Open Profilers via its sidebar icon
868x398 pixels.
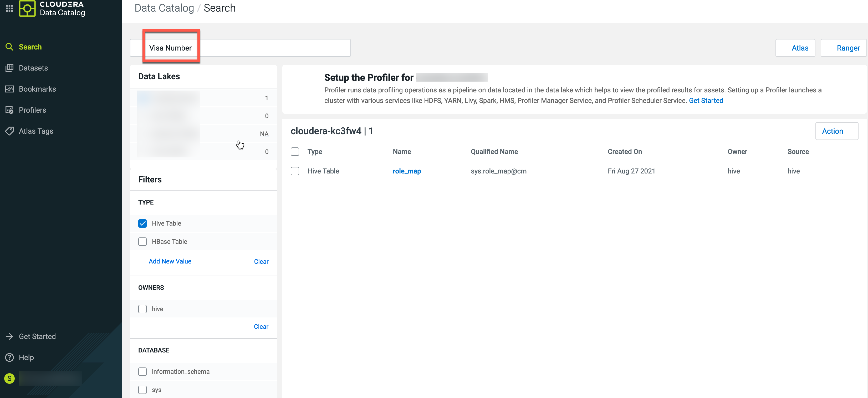tap(9, 110)
